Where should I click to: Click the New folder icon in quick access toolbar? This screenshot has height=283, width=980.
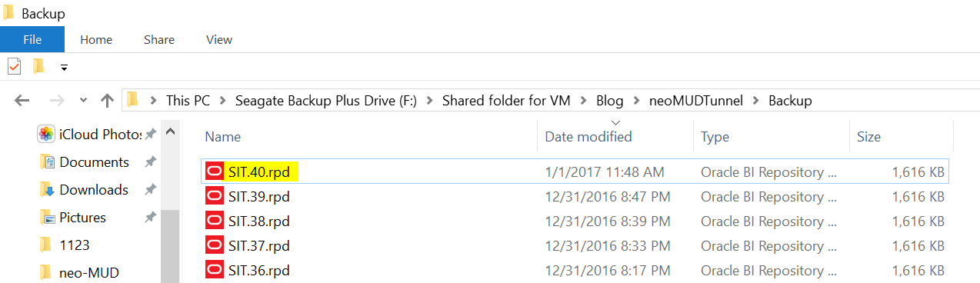[38, 67]
